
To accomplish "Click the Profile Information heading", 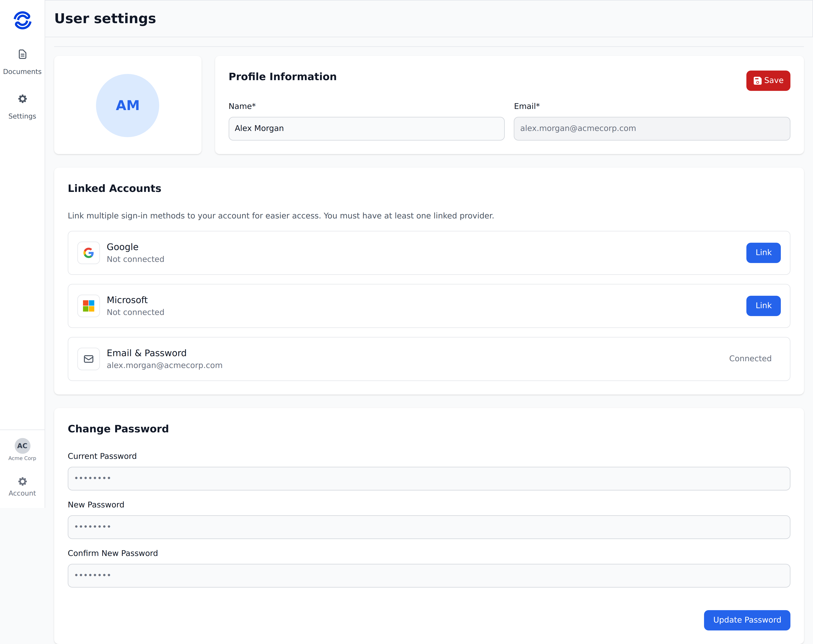I will coord(282,77).
